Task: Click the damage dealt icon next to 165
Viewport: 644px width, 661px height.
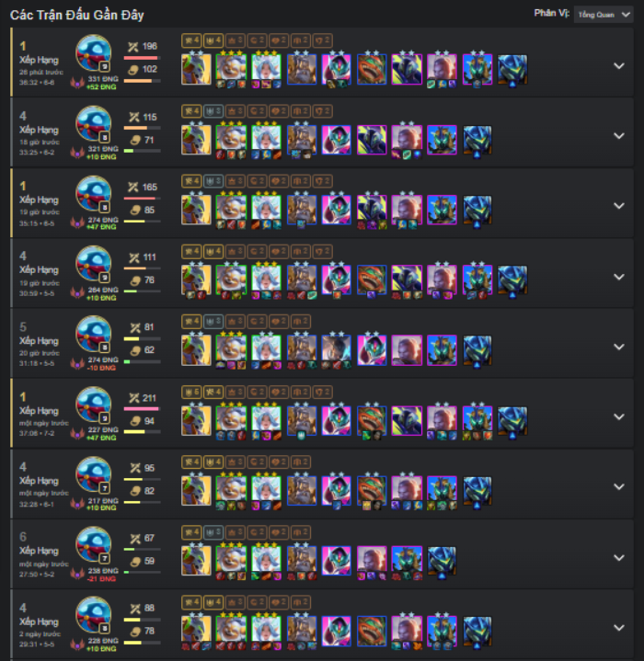Action: tap(133, 188)
